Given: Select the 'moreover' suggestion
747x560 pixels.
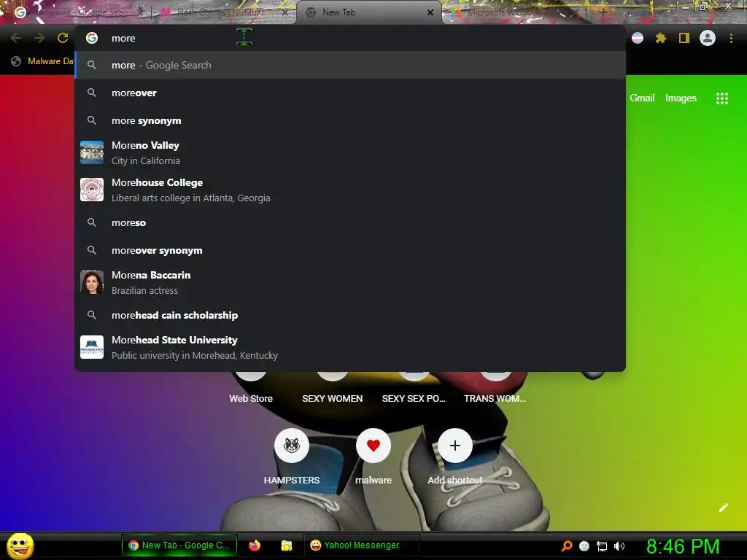Looking at the screenshot, I should (350, 93).
